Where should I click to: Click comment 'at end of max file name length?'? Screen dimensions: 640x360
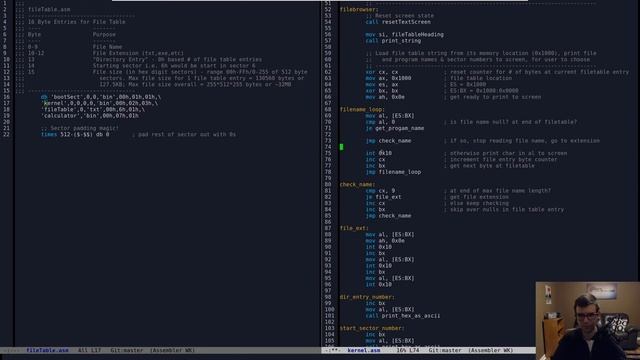(x=497, y=191)
